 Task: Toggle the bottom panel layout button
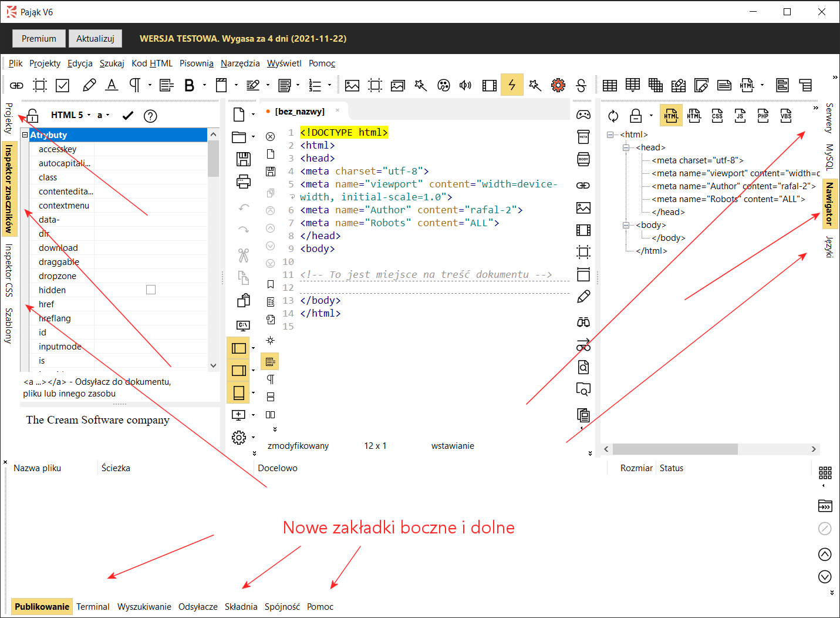pos(239,392)
